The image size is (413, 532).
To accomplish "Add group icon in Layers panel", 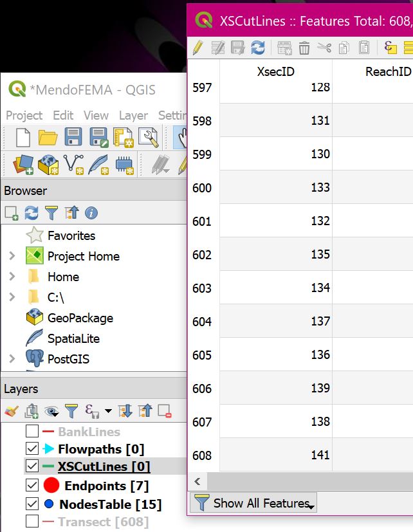I will point(32,411).
